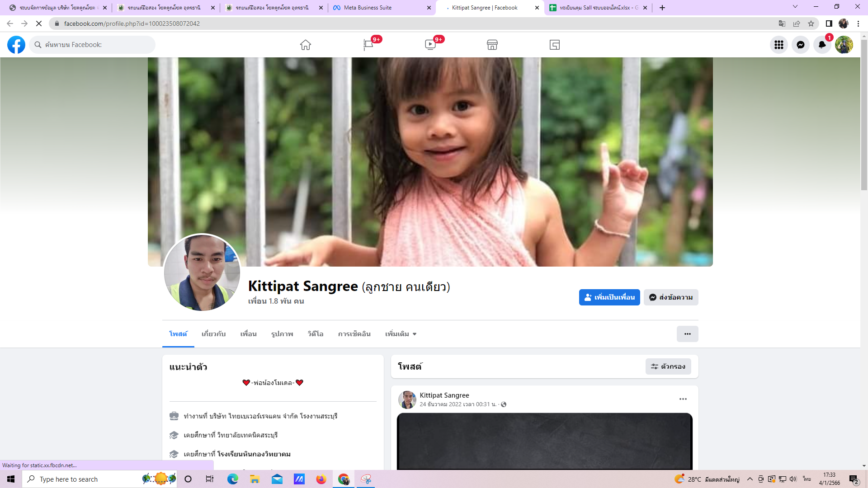This screenshot has width=868, height=488.
Task: Click the เพิ่มเป็นเพื่อน button
Action: tap(609, 297)
